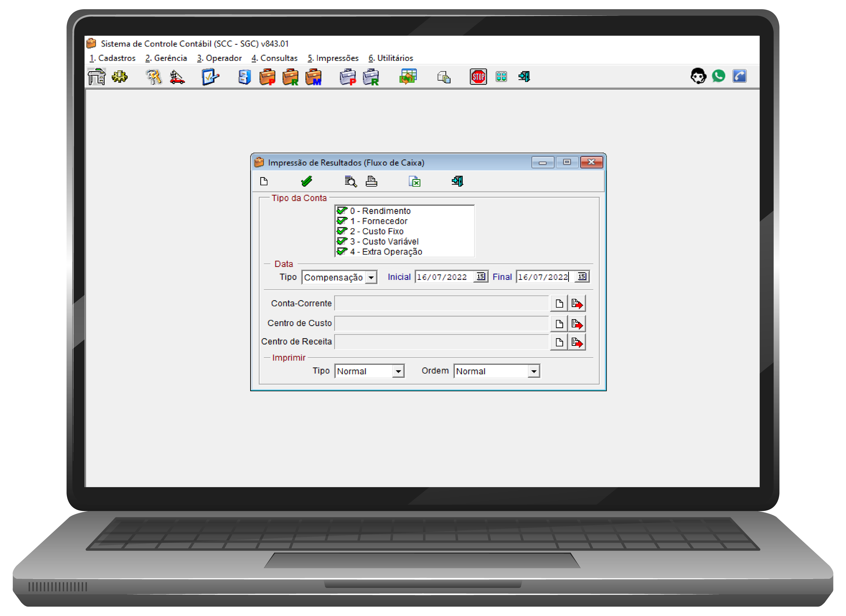Open the orange briefcase with green R
Viewport: 846px width, 616px height.
point(290,77)
